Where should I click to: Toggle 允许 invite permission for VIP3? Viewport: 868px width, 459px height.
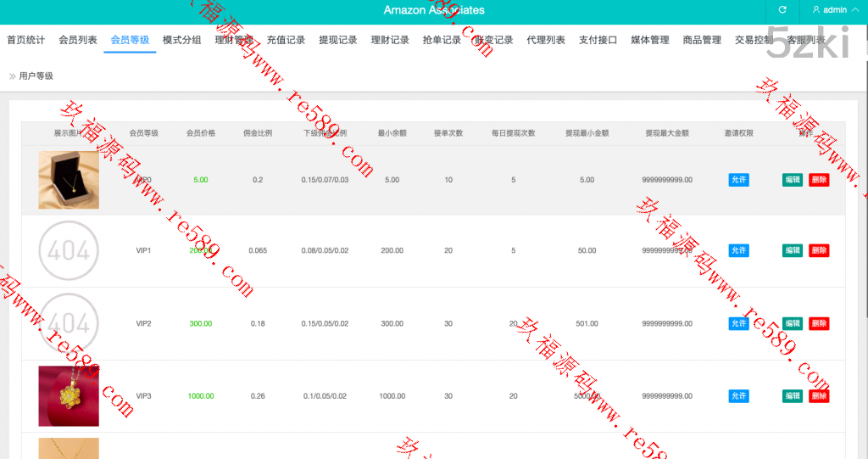(x=738, y=396)
